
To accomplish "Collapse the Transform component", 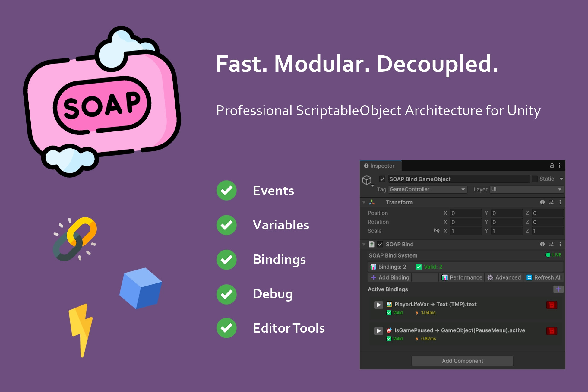I will point(364,202).
